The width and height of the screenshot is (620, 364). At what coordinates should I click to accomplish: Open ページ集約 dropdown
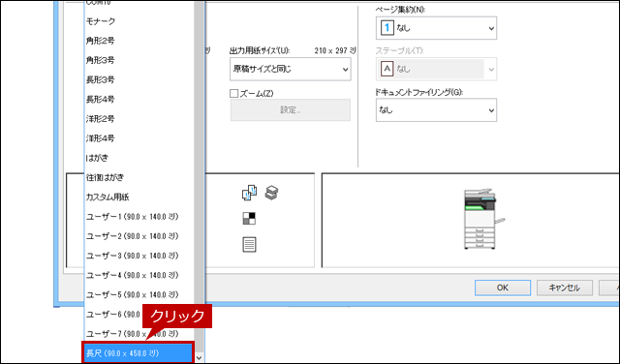(x=436, y=28)
